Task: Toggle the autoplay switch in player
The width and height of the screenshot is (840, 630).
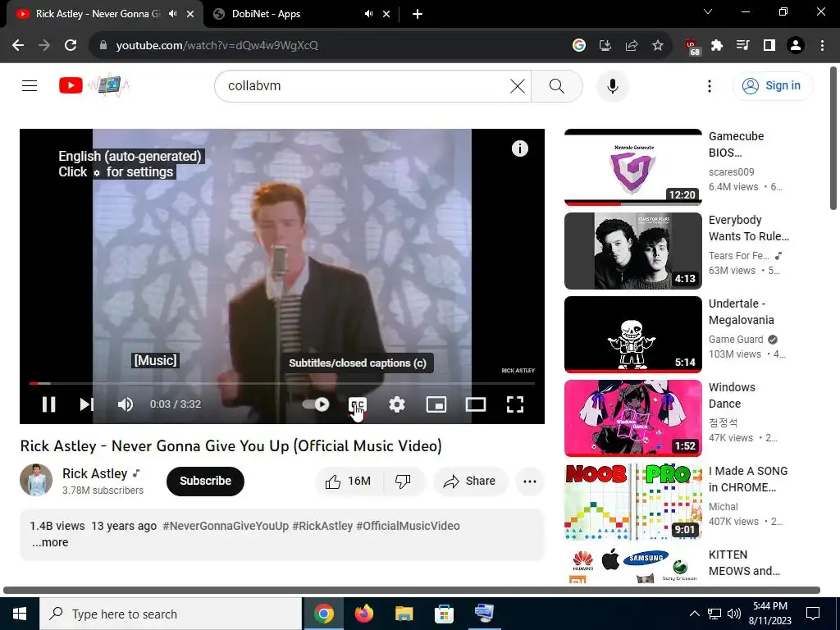Action: click(x=316, y=404)
